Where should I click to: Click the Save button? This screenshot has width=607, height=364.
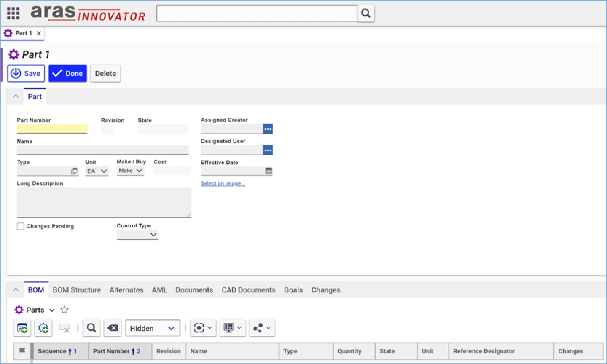click(26, 73)
